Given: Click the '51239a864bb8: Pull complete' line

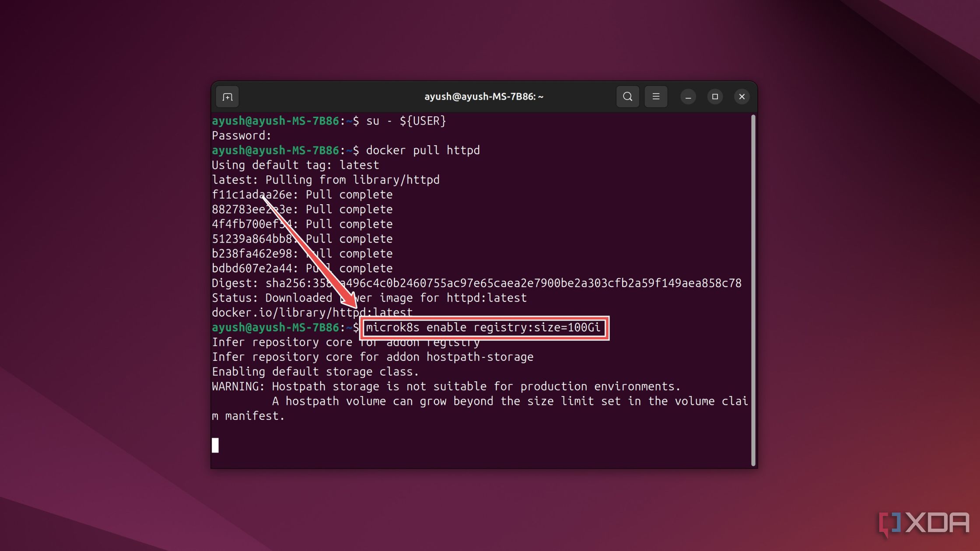Looking at the screenshot, I should click(302, 239).
